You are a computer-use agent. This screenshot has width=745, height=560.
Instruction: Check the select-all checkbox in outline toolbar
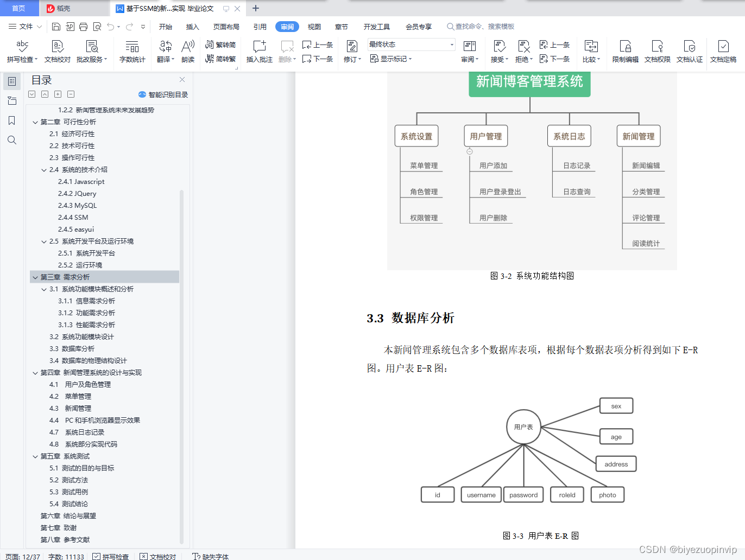tap(31, 94)
